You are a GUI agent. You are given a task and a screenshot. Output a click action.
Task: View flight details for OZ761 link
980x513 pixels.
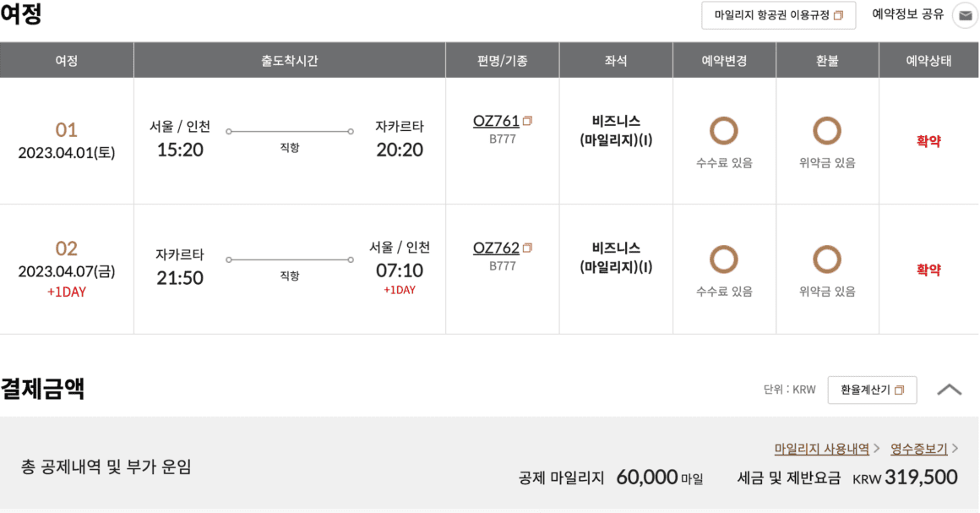coord(496,121)
